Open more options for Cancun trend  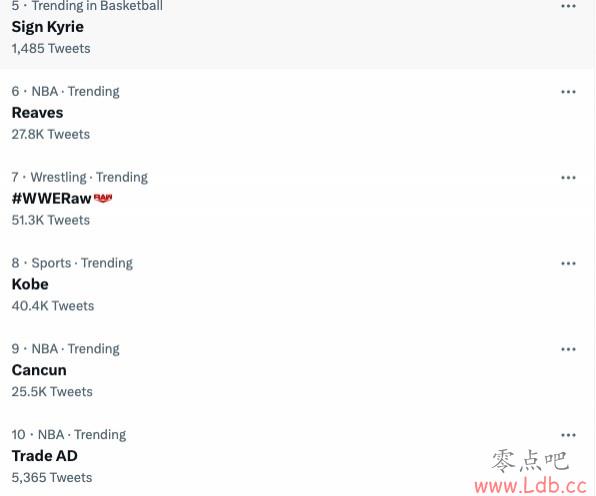(x=568, y=349)
